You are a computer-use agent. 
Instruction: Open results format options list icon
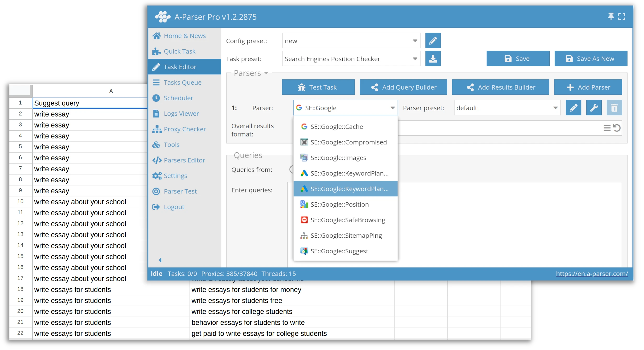click(x=607, y=128)
